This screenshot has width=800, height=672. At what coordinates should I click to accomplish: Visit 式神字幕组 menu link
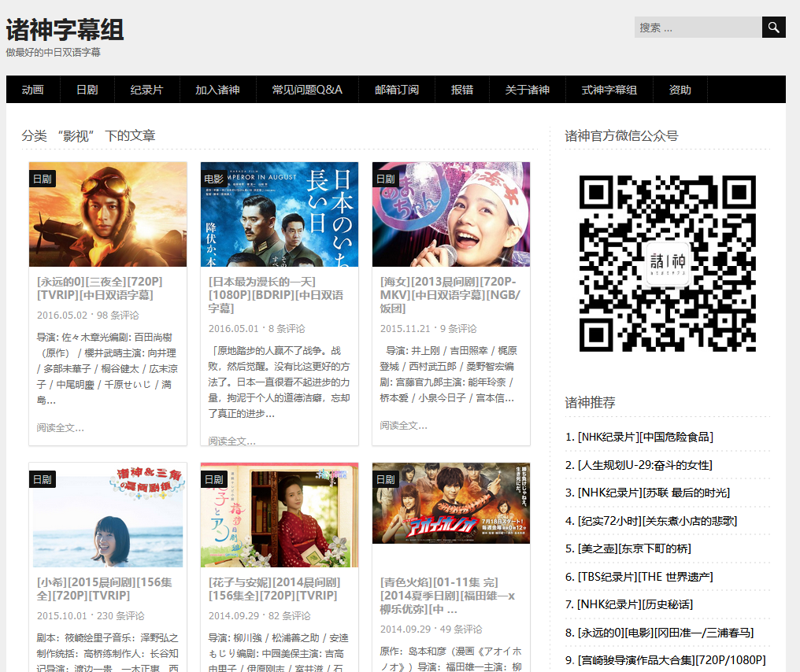[x=609, y=90]
